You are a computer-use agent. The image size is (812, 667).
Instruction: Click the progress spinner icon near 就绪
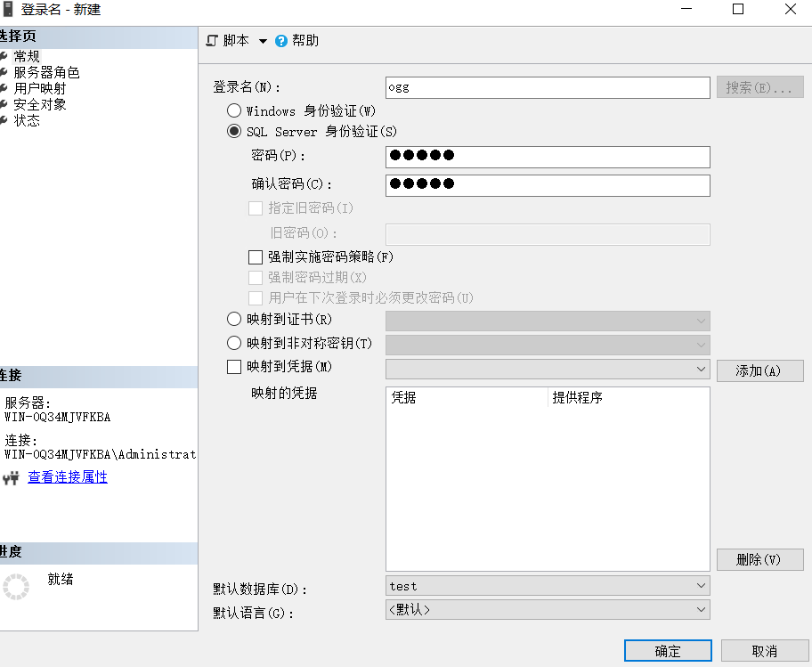[16, 586]
